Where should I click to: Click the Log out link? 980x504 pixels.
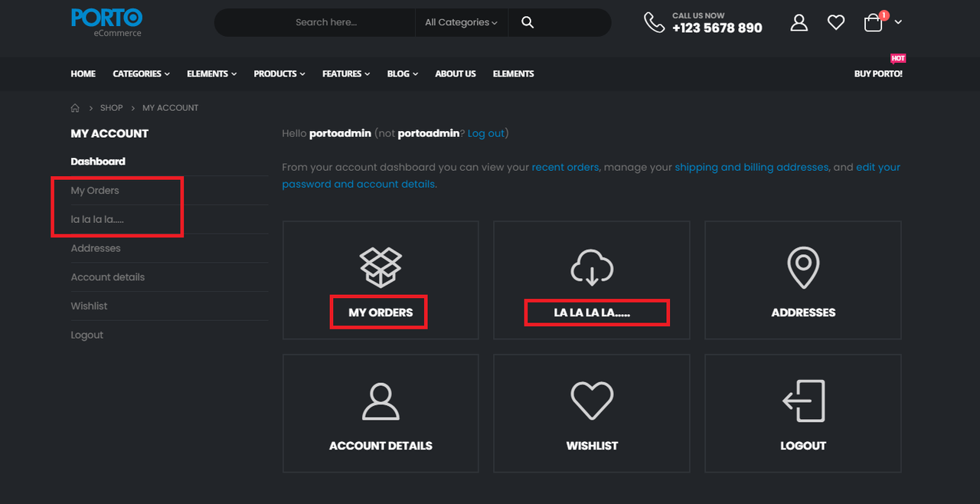(x=485, y=133)
